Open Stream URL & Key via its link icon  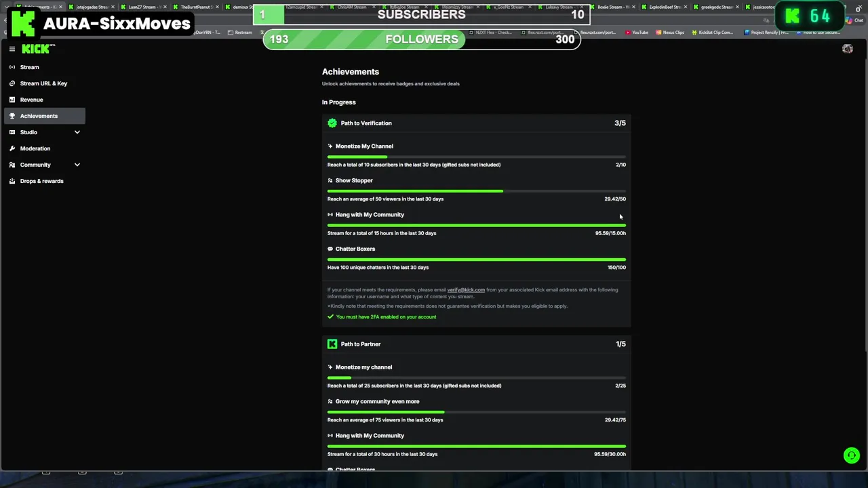click(12, 83)
